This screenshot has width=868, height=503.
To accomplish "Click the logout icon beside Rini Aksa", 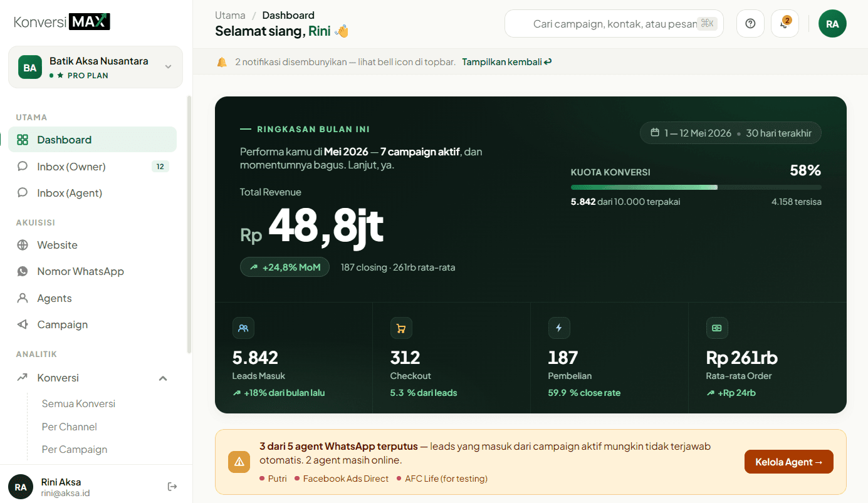I will coord(172,487).
